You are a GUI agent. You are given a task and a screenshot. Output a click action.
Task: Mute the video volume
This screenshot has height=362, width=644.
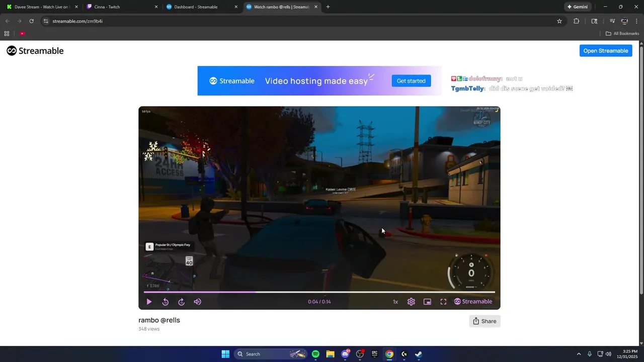(x=197, y=302)
